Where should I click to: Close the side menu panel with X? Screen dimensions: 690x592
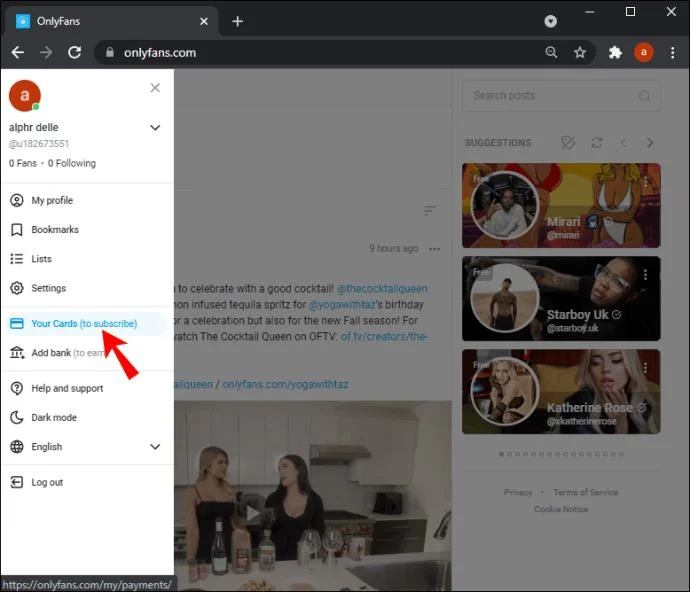155,88
